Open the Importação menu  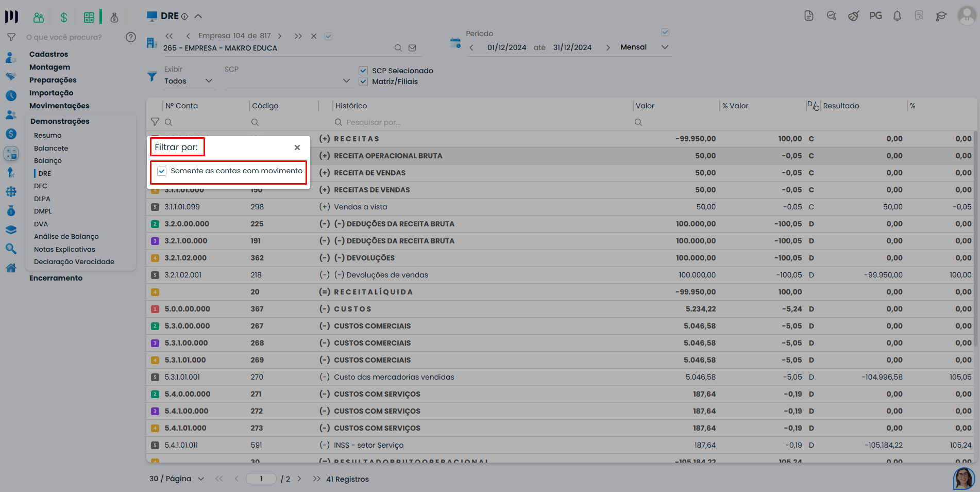pos(51,93)
